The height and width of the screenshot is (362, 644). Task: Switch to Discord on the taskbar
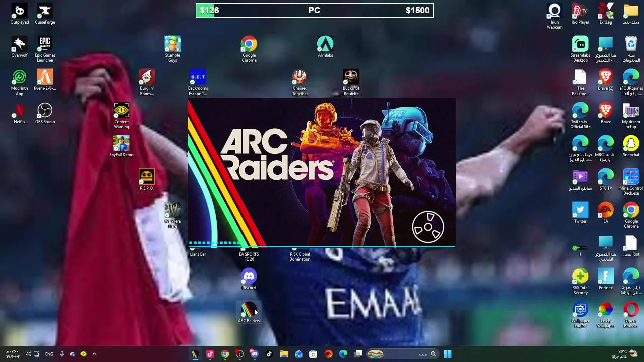tap(254, 354)
